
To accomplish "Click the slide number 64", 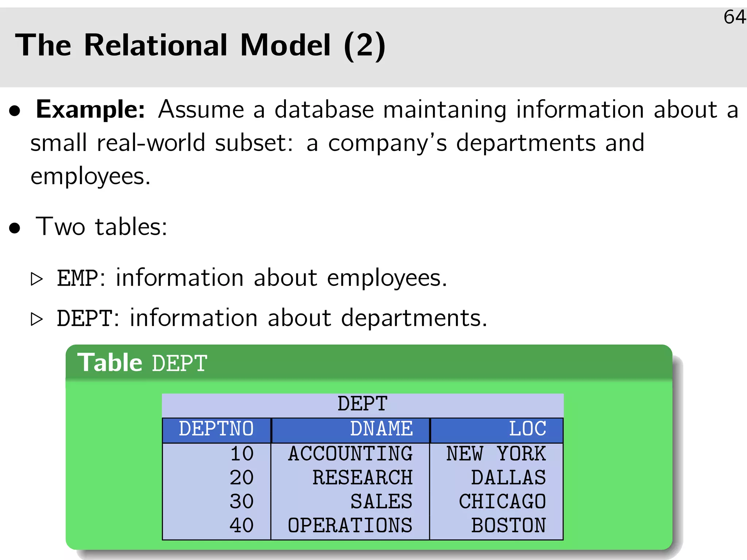I will (x=734, y=17).
